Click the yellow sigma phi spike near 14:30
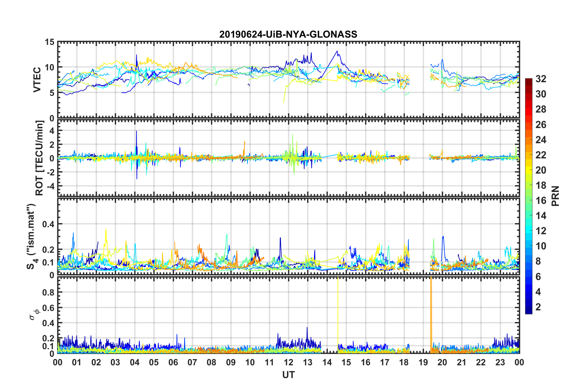 point(338,315)
